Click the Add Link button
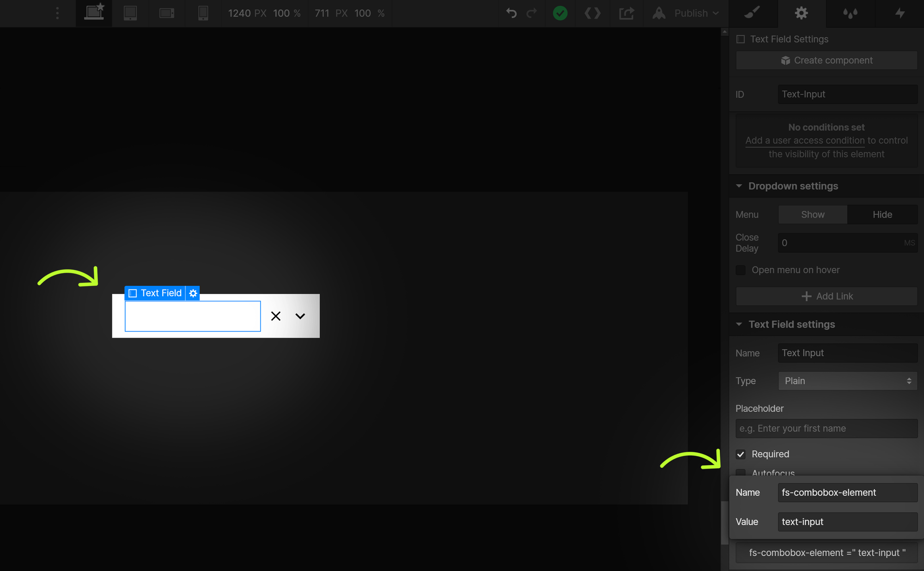Image resolution: width=924 pixels, height=571 pixels. point(826,296)
